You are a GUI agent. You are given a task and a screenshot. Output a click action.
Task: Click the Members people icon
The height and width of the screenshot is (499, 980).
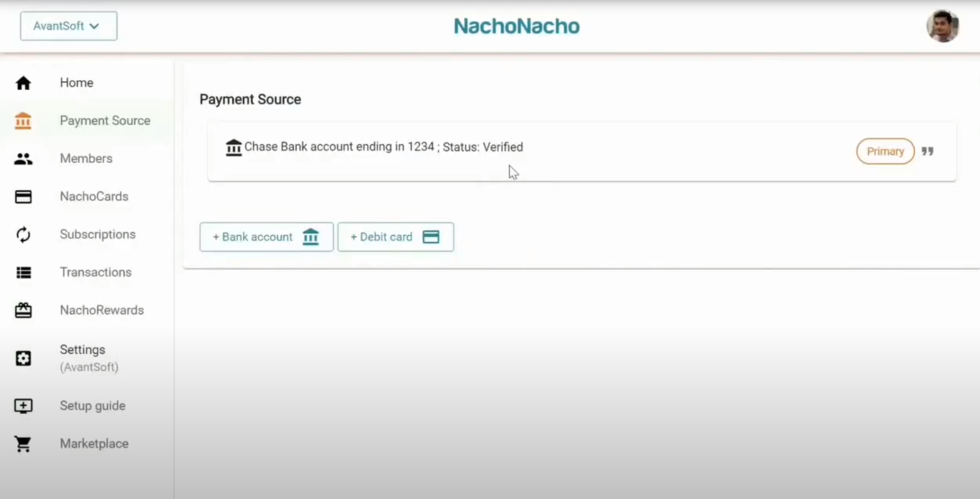[x=23, y=159]
